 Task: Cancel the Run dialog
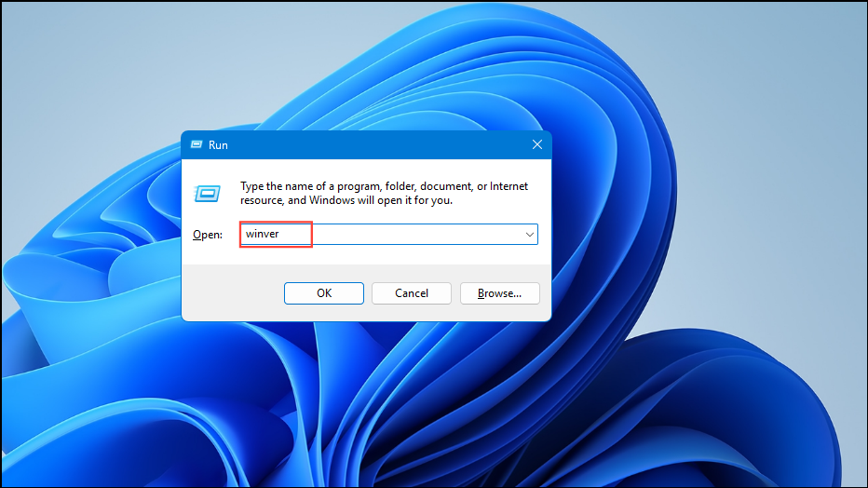coord(412,293)
